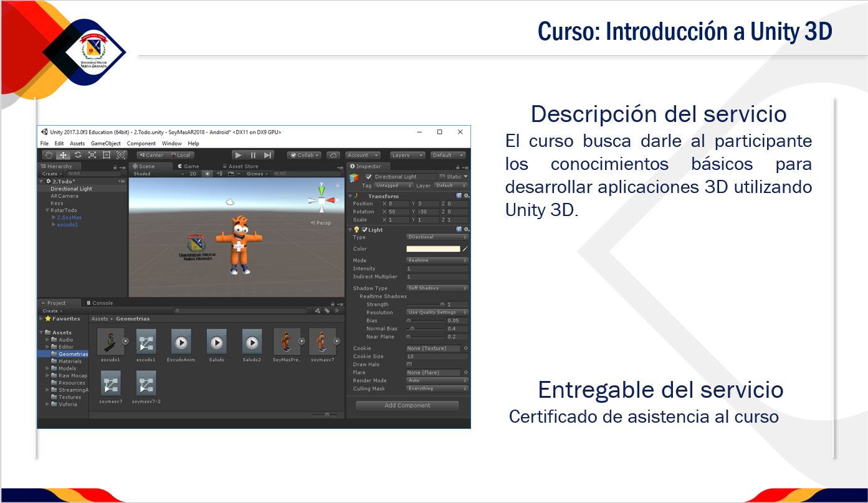This screenshot has width=868, height=503.
Task: Click the Add Component button
Action: pos(407,405)
